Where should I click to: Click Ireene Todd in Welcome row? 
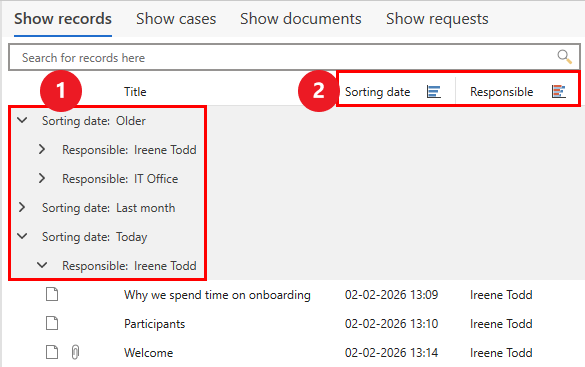[501, 352]
